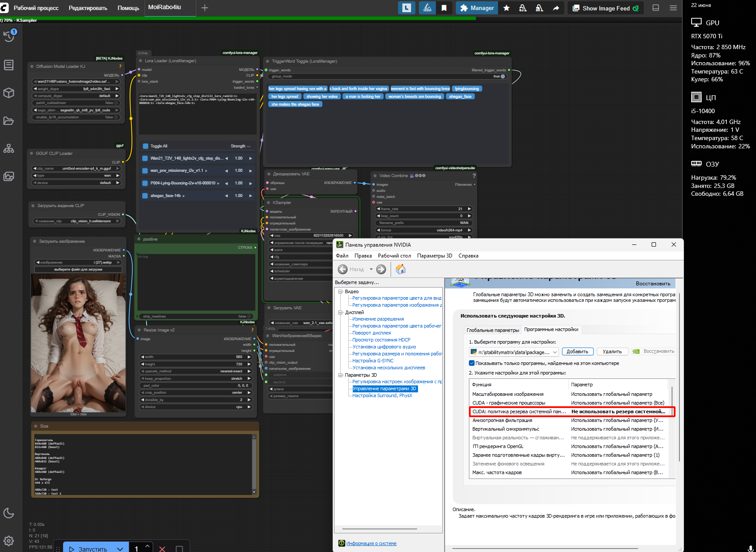Open the model library cube icon
This screenshot has height=552, width=756.
point(9,93)
